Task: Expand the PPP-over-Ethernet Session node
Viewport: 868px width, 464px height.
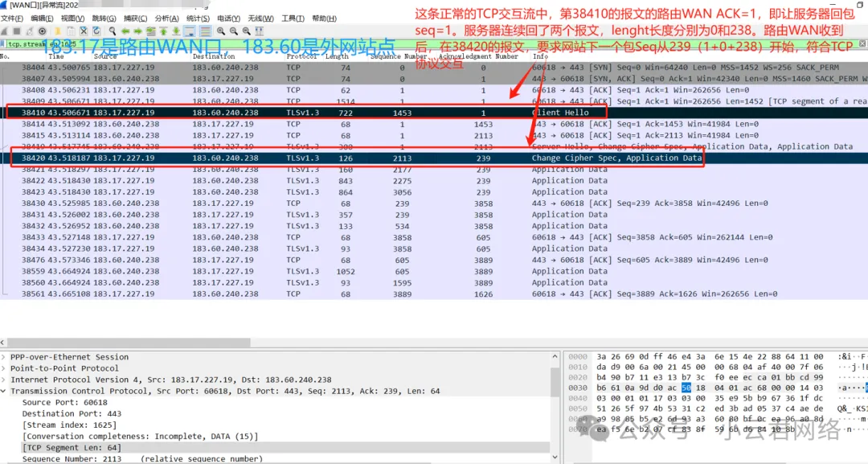Action: pyautogui.click(x=5, y=357)
